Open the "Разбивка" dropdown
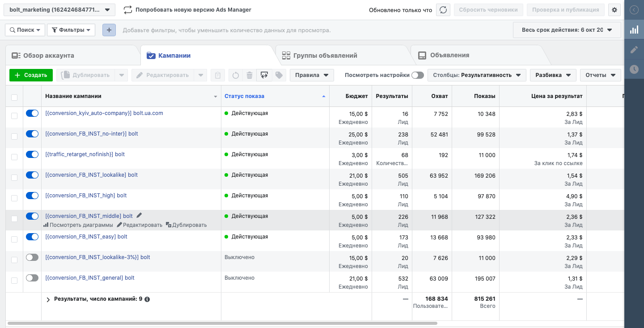Screen dimensions: 644x328 click(553, 75)
